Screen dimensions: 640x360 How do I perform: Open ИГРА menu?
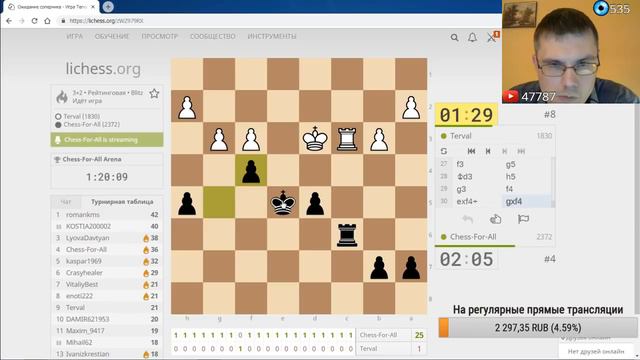pos(74,36)
